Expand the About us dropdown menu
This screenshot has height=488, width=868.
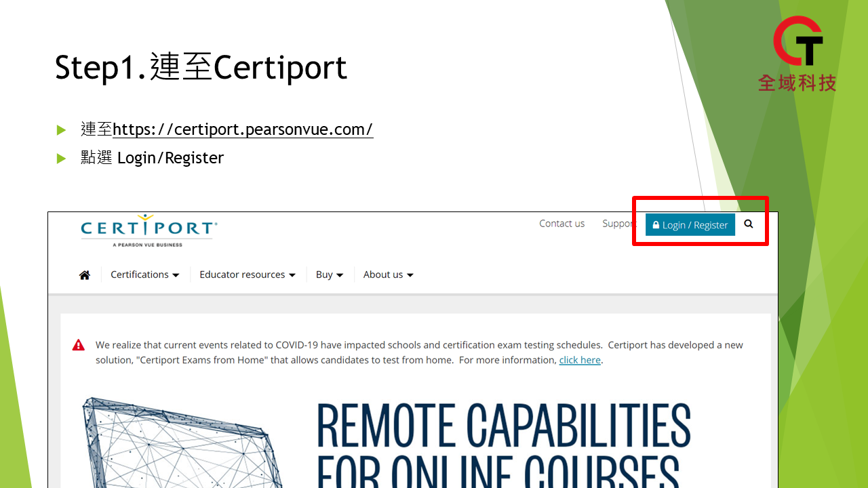(x=389, y=274)
